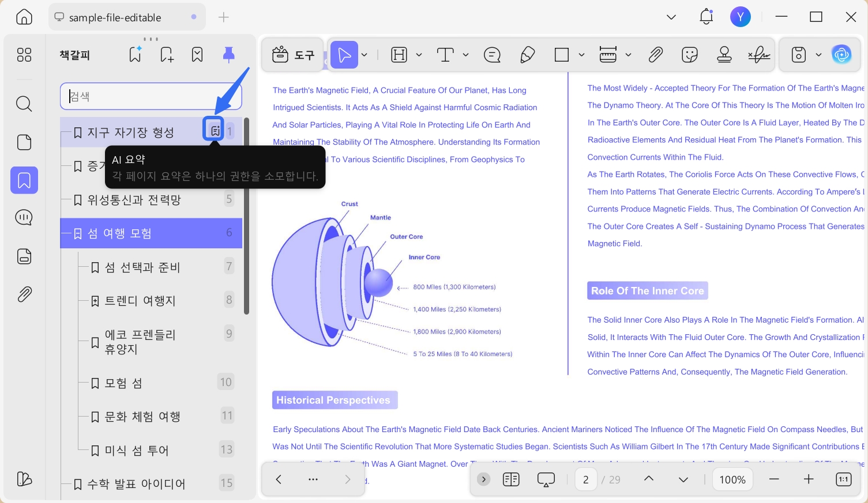Click the layers icon at sidebar bottom
The height and width of the screenshot is (503, 868).
point(24,479)
